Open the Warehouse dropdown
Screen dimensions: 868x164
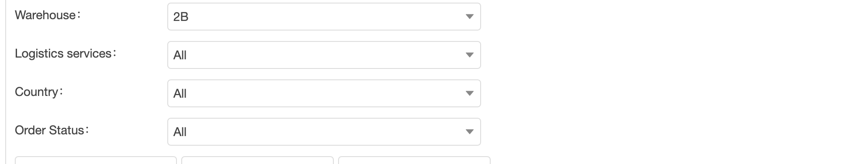(x=324, y=17)
